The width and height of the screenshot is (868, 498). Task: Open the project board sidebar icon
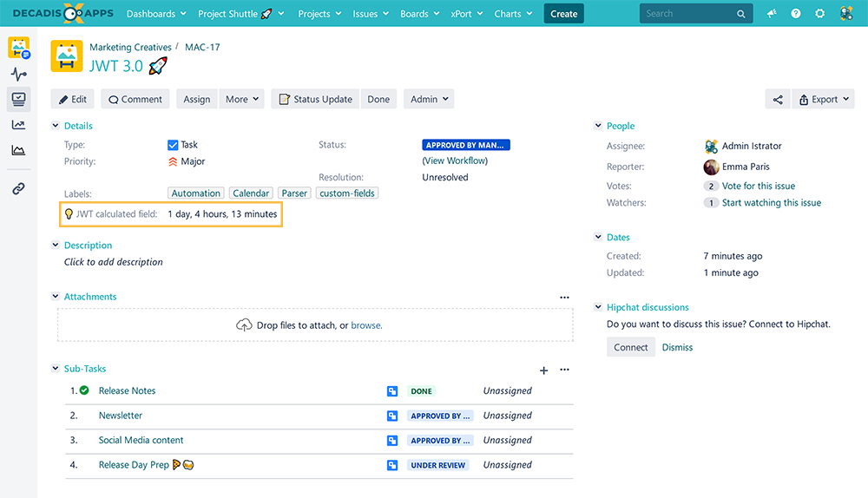(x=19, y=48)
